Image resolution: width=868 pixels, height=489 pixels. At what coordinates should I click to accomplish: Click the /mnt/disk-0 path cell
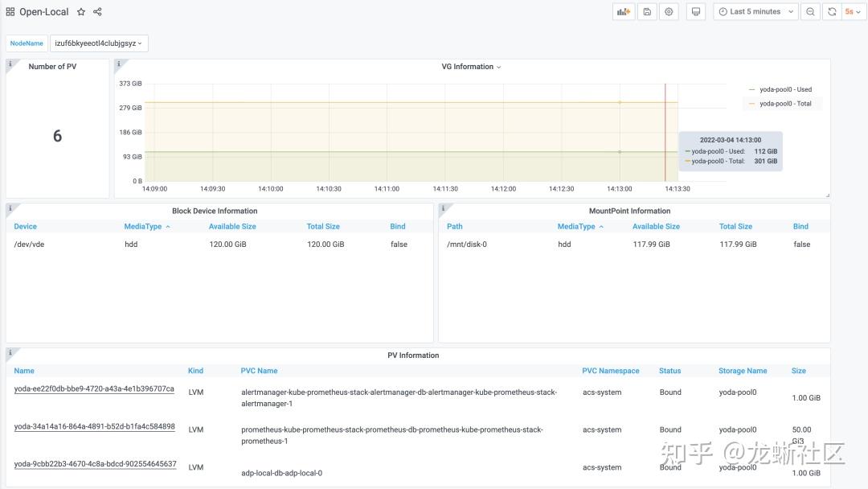[x=467, y=244]
